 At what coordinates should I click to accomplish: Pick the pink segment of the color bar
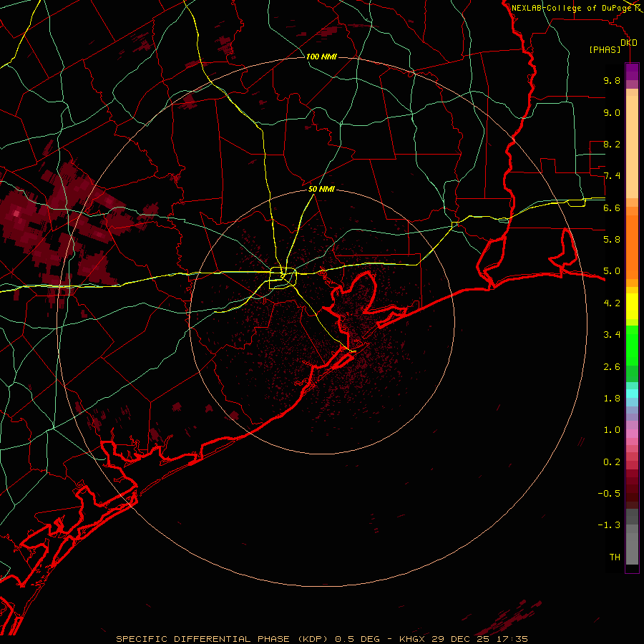632,434
